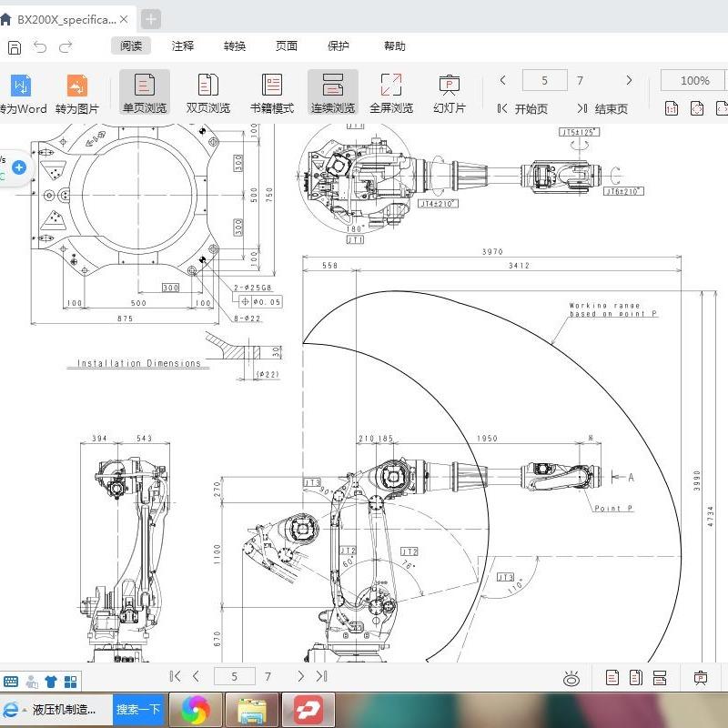Click the top toolbar page number field
728x728 pixels.
click(x=544, y=80)
